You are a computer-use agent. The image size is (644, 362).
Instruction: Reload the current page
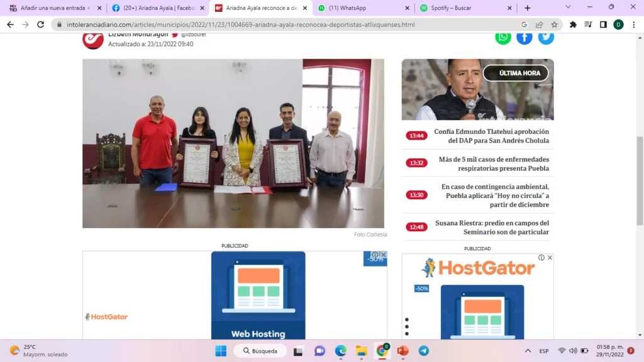[41, 25]
